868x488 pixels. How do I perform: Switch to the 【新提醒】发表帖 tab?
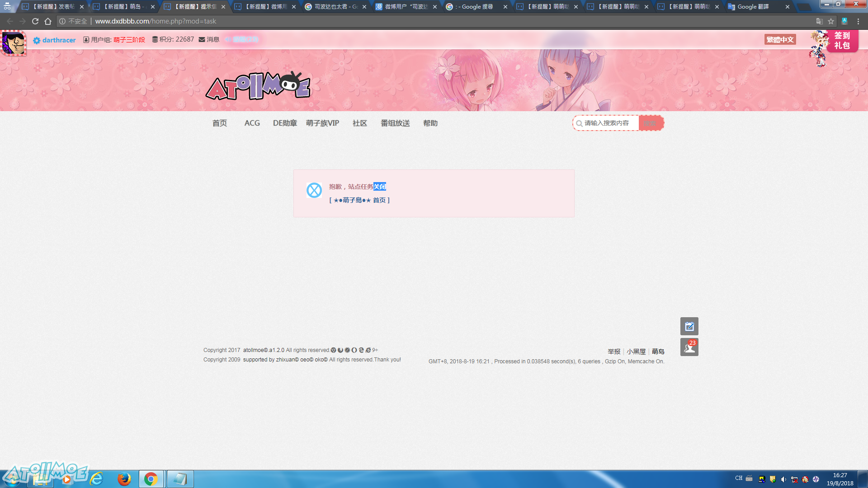coord(53,7)
